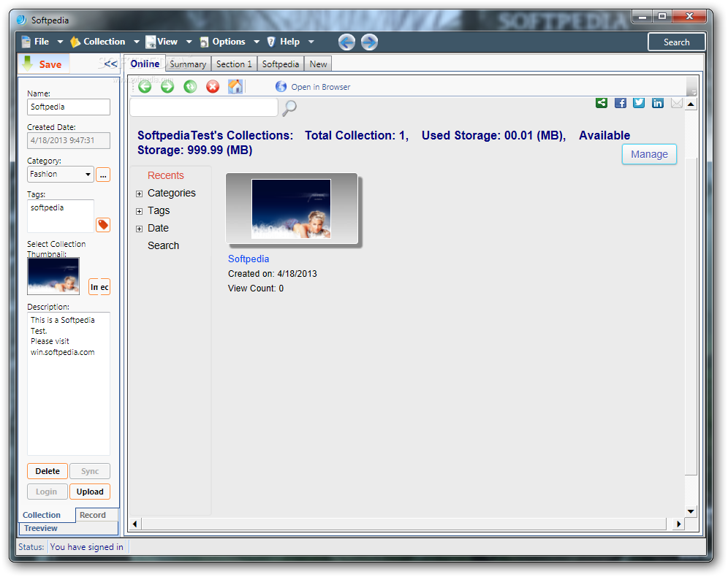Click the Open in Browser link

[x=320, y=87]
